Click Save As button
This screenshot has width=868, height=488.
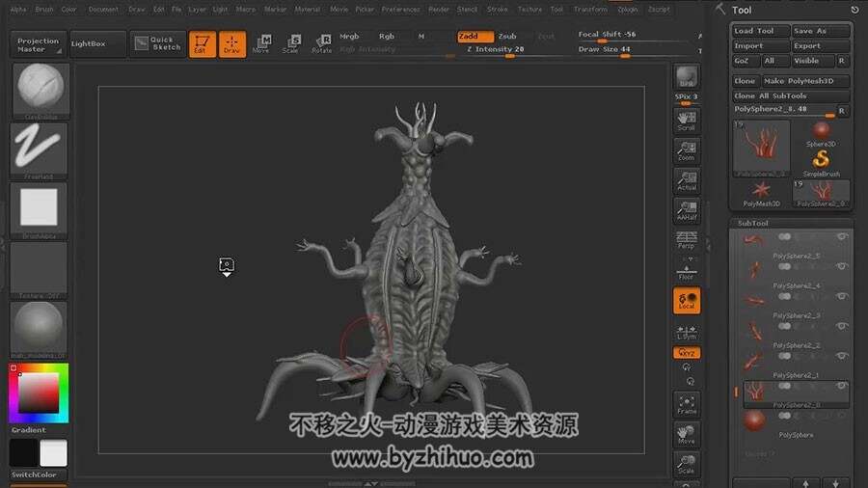821,31
